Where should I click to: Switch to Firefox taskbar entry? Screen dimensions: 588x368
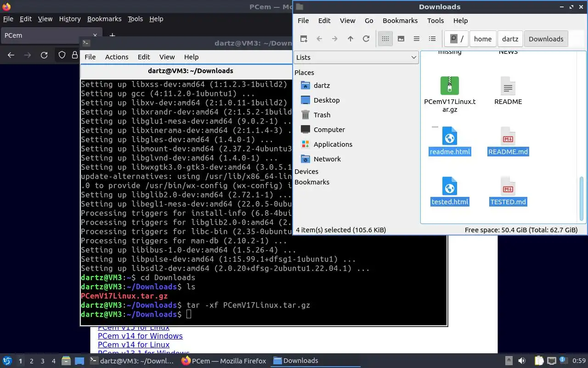[x=224, y=361]
